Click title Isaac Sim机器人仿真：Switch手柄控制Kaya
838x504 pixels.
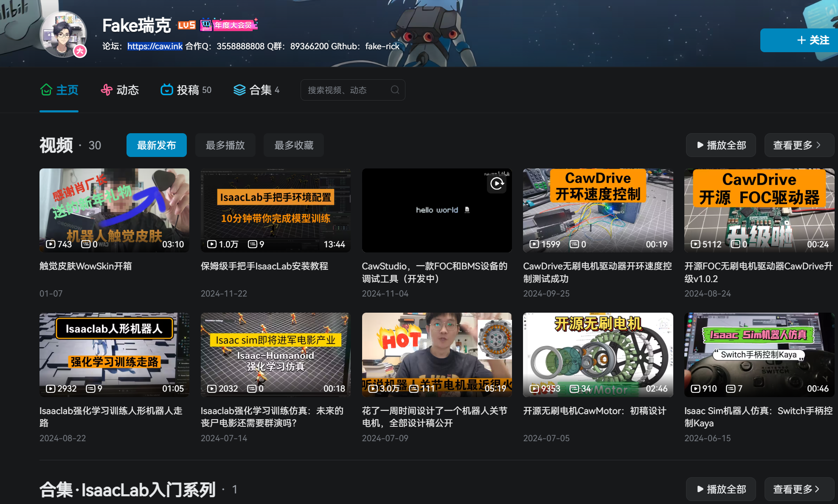[x=759, y=417]
